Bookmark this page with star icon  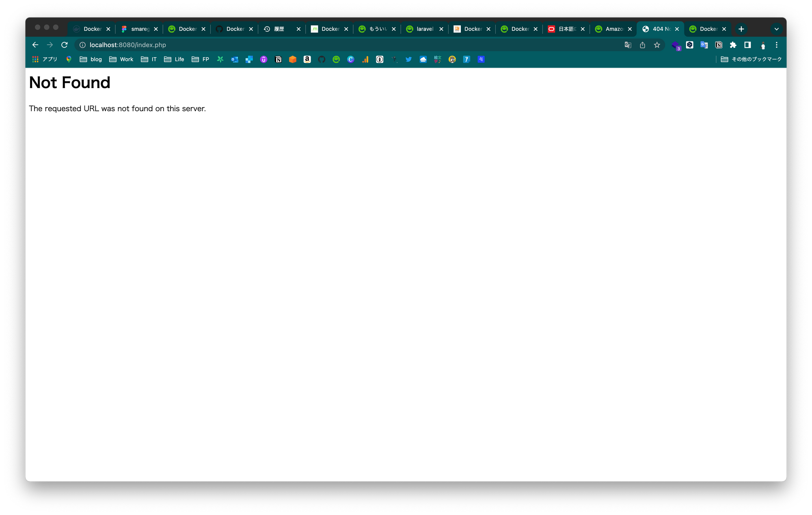coord(657,45)
